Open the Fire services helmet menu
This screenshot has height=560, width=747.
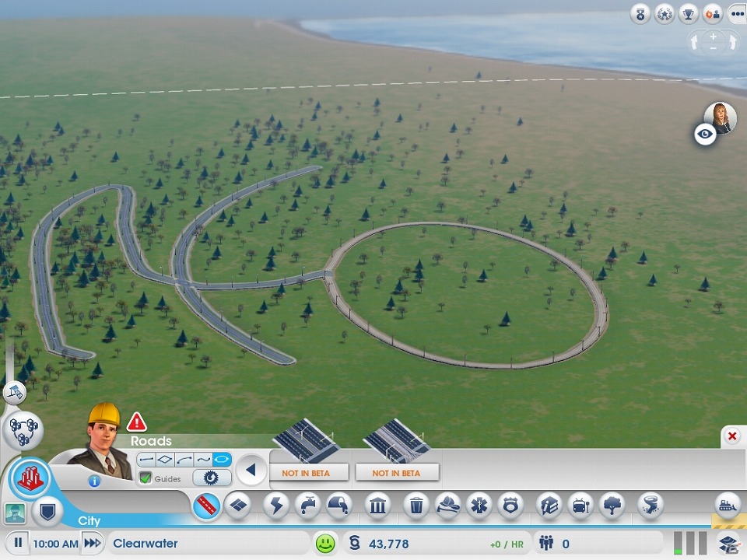point(448,506)
